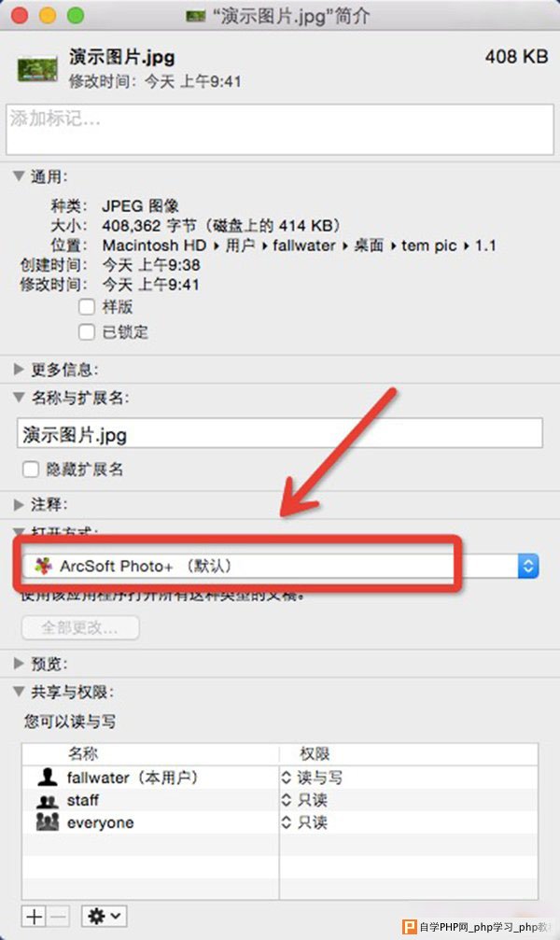Image resolution: width=560 pixels, height=940 pixels.
Task: Click the everyone group icon
Action: 48,821
